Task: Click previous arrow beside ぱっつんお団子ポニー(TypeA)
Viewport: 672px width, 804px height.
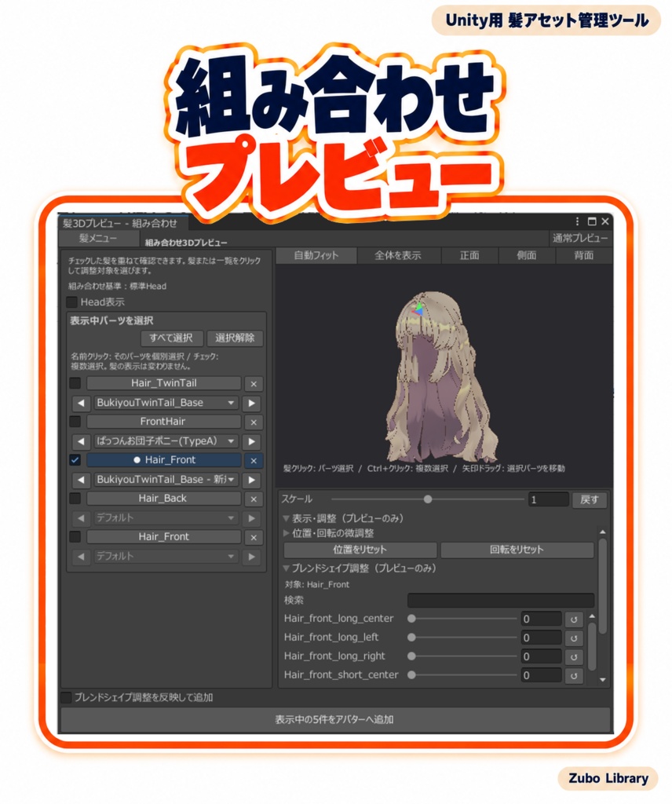Action: pyautogui.click(x=81, y=441)
